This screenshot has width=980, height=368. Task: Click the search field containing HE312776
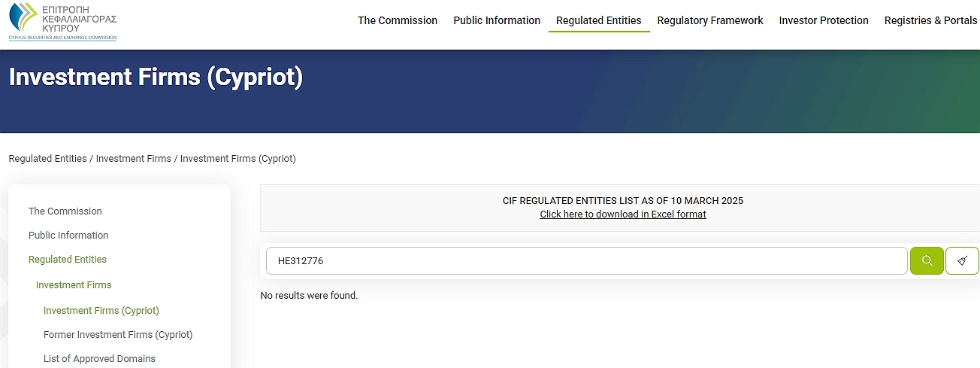click(586, 261)
